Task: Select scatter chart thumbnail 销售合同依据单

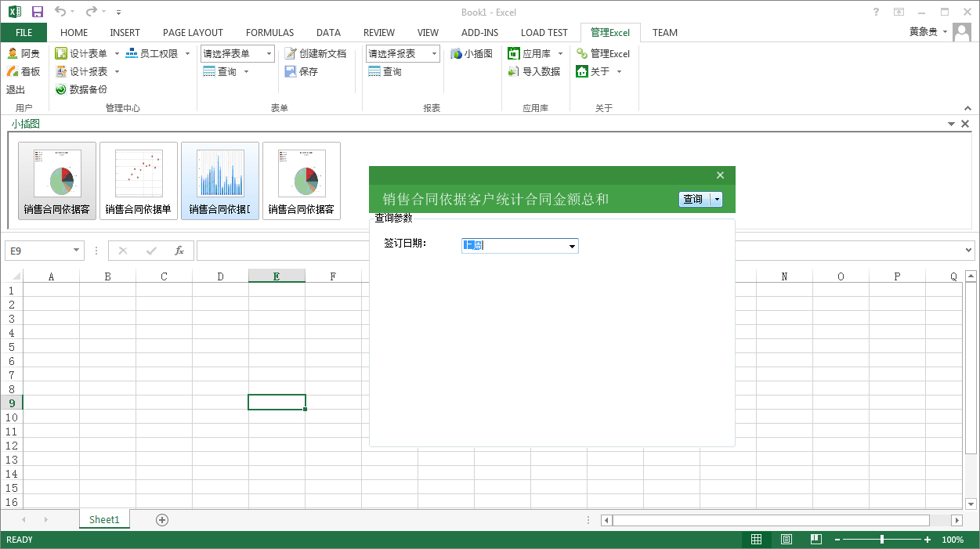Action: click(139, 181)
